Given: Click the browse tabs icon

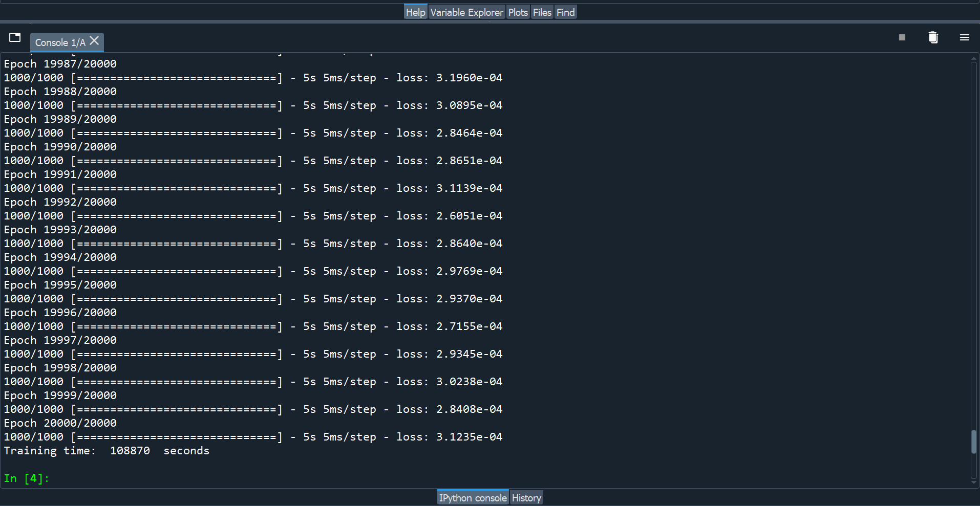Looking at the screenshot, I should [x=15, y=37].
